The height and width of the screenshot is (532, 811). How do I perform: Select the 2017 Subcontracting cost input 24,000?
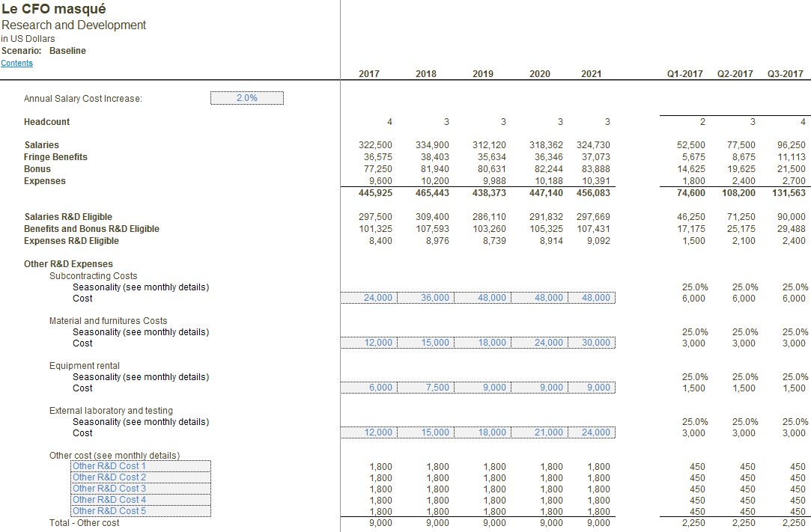369,298
